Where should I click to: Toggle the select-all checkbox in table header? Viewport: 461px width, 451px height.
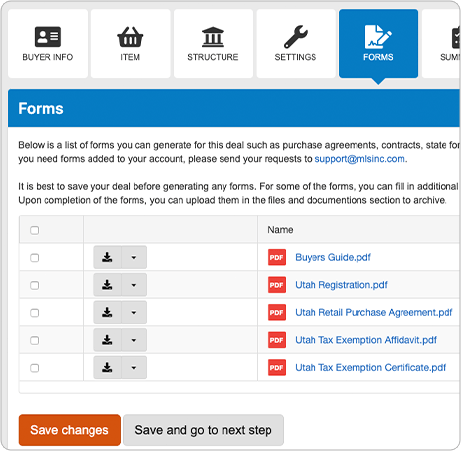click(35, 230)
